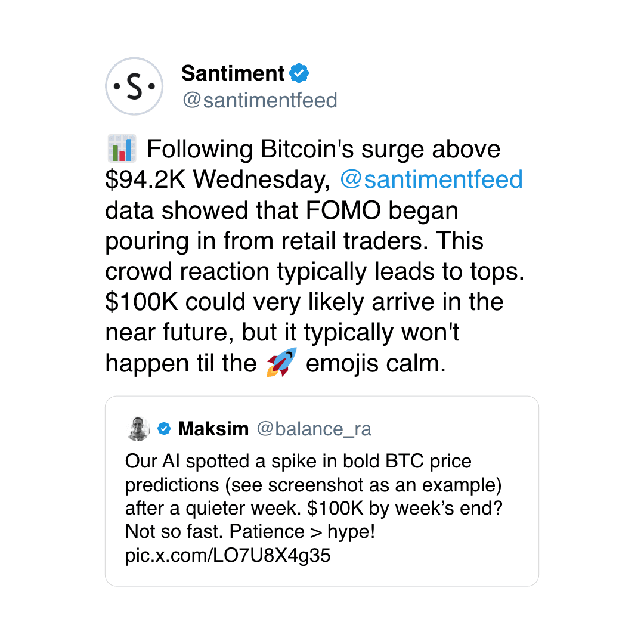Image resolution: width=644 pixels, height=644 pixels.
Task: Click the verified badge beside Santiment
Action: click(299, 73)
